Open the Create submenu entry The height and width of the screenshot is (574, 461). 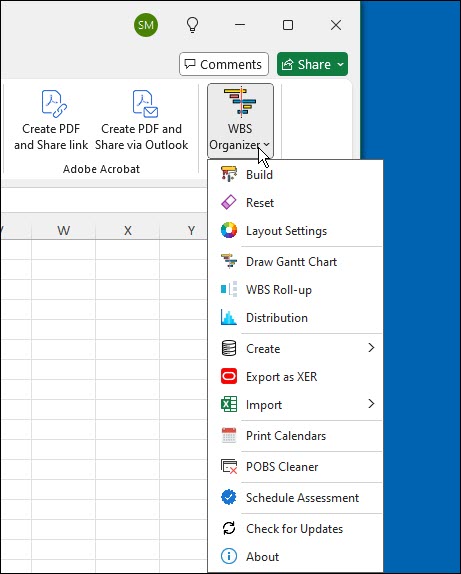pyautogui.click(x=295, y=348)
